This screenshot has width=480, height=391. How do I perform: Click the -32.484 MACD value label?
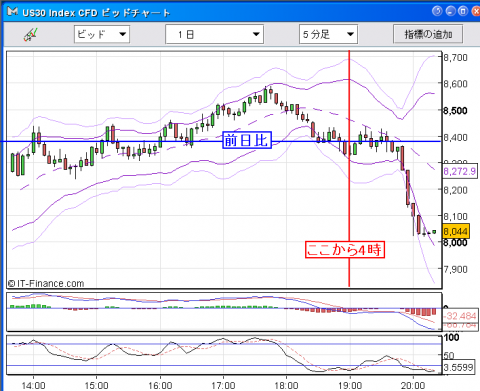tap(460, 316)
